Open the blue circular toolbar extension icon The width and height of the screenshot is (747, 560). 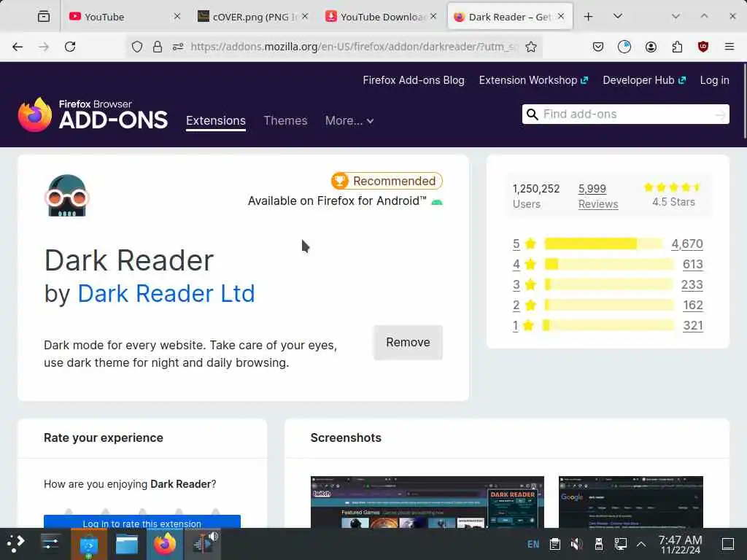[x=624, y=47]
